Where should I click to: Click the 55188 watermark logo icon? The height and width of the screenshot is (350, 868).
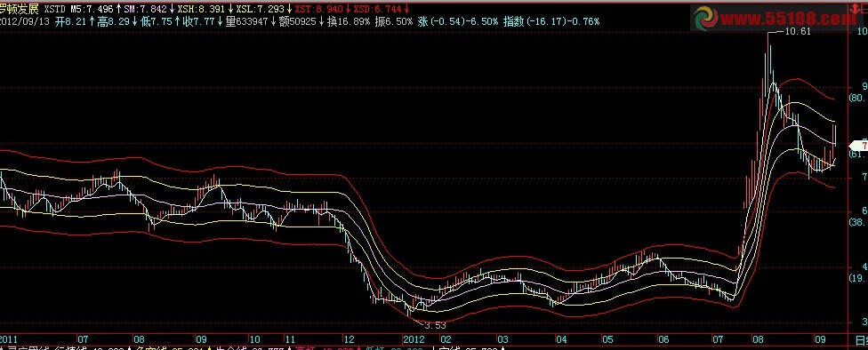706,19
